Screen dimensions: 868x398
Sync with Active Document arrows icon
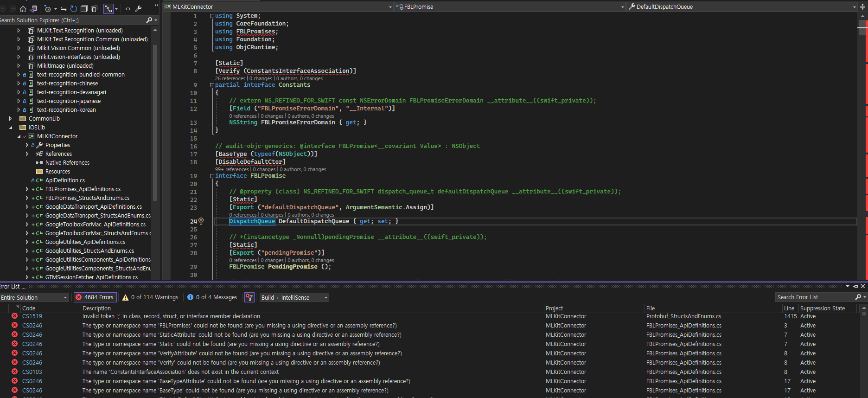64,9
